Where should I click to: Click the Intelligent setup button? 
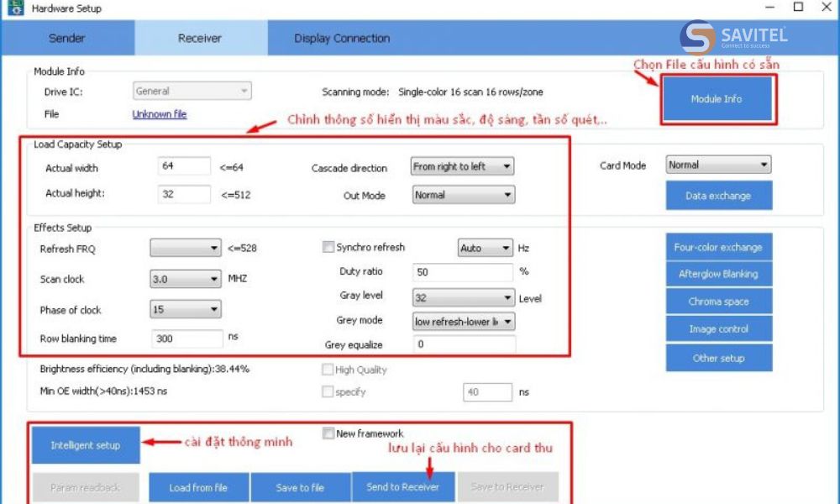[x=85, y=445]
